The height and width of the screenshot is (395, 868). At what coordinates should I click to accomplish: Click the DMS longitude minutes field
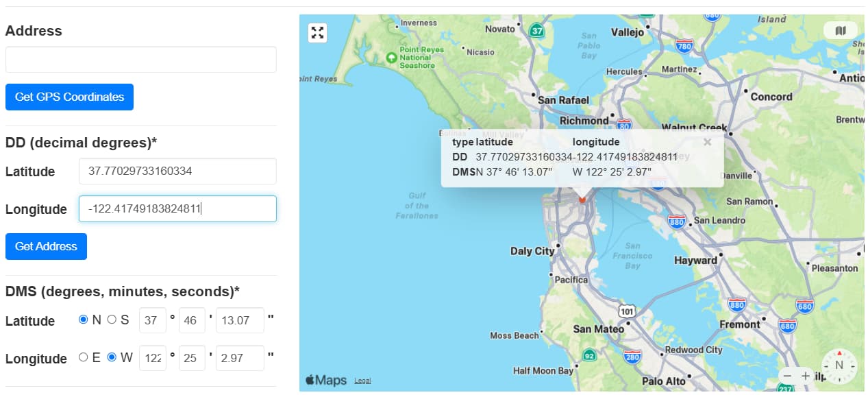tap(192, 358)
